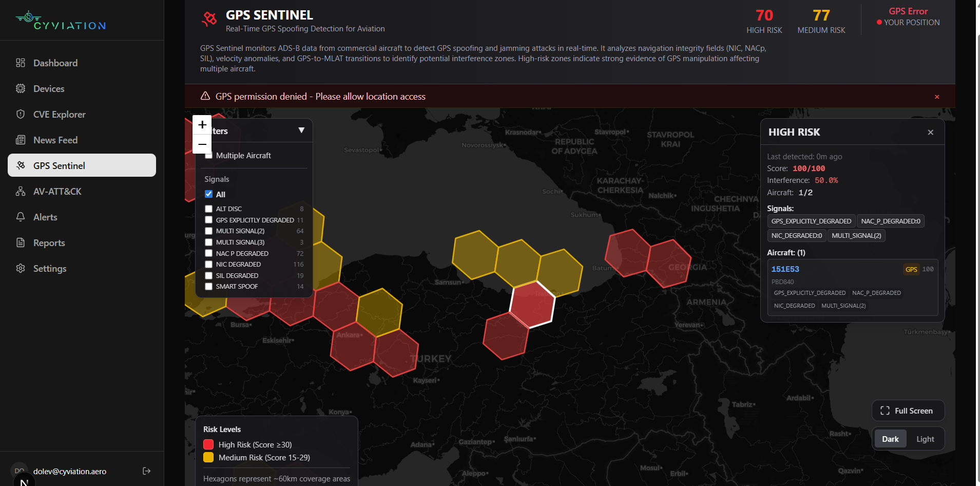Open Reports page
The height and width of the screenshot is (486, 980).
[82, 242]
